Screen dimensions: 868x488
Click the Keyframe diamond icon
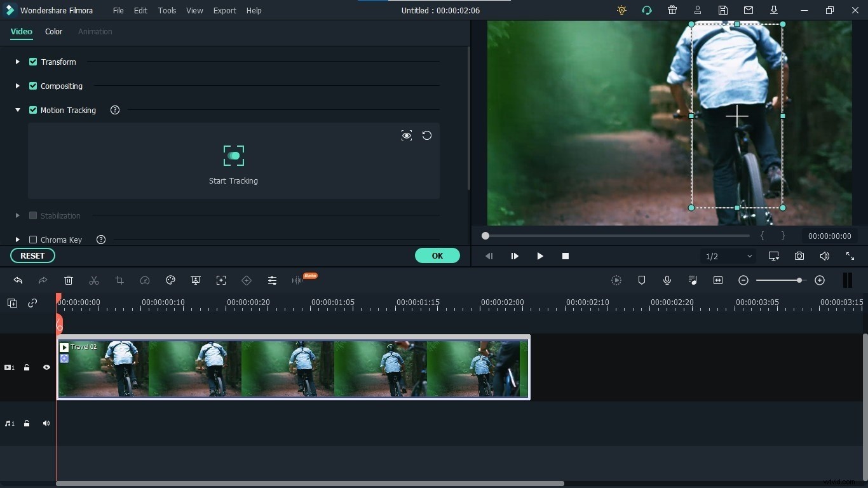pyautogui.click(x=247, y=280)
